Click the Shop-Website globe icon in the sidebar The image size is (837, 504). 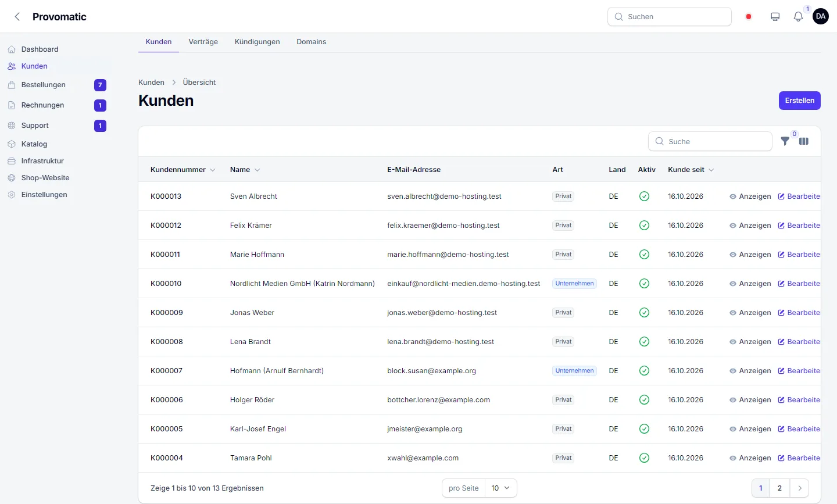(x=12, y=178)
